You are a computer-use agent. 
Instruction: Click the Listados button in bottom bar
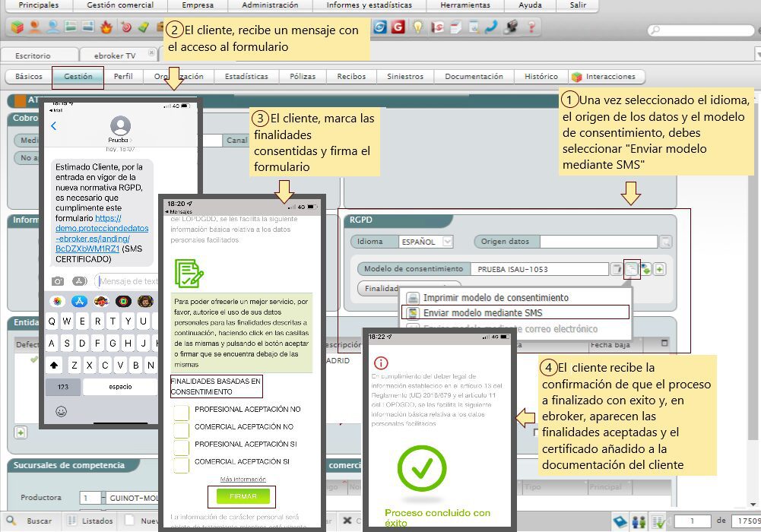(x=92, y=521)
